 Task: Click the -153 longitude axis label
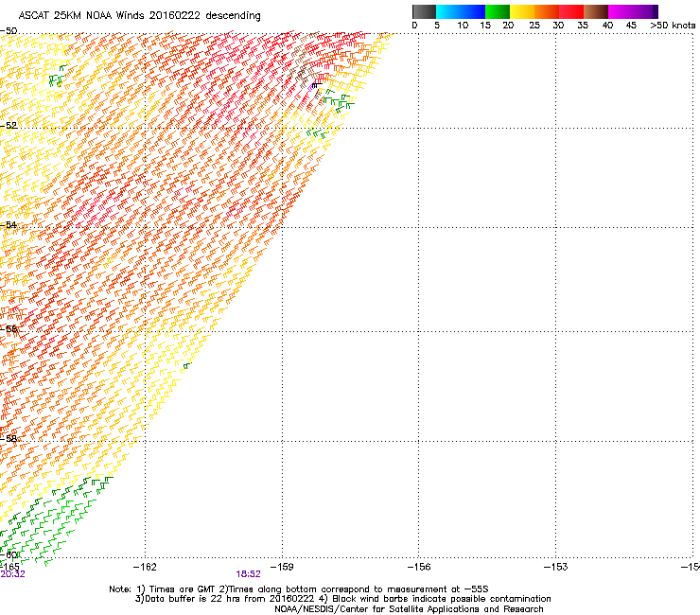[x=556, y=566]
